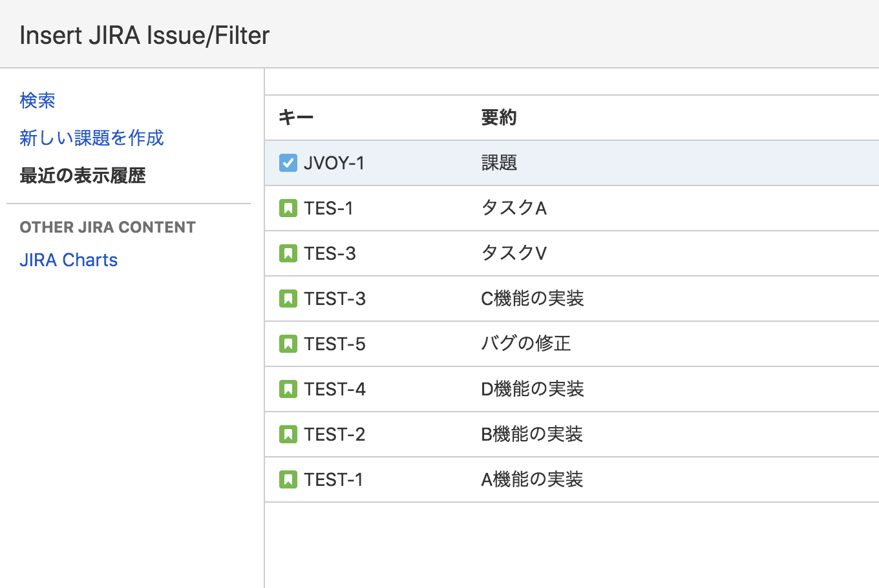Click the story icon beside TEST-1
879x588 pixels.
(x=288, y=479)
